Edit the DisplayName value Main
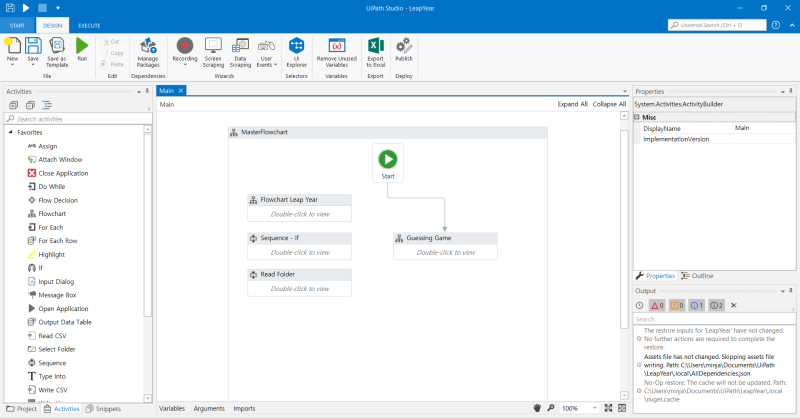Image resolution: width=800 pixels, height=419 pixels. [x=764, y=129]
